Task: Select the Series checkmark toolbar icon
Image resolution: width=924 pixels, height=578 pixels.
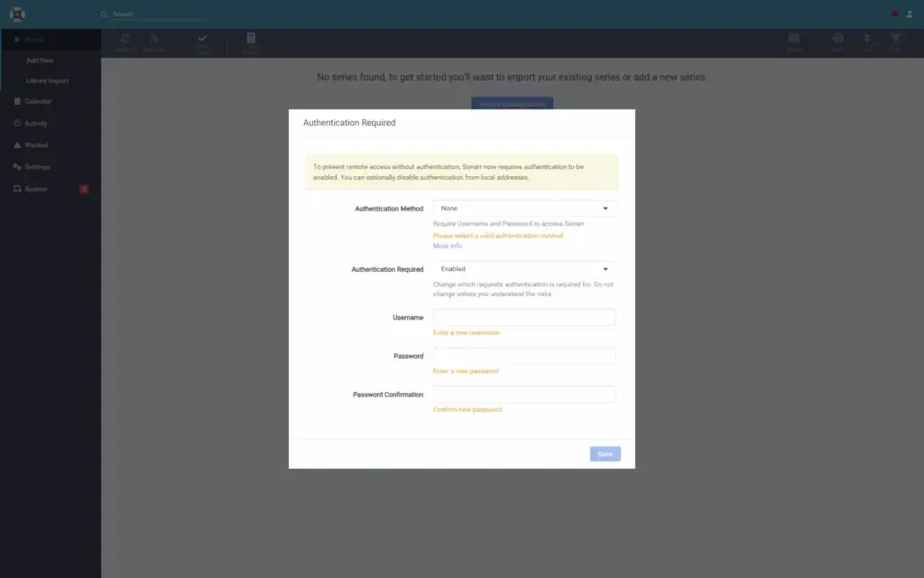Action: click(x=201, y=41)
